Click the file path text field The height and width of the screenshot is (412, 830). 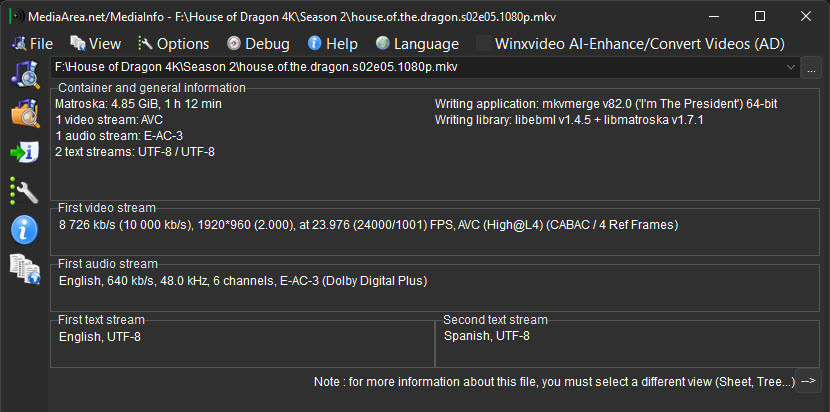pyautogui.click(x=420, y=67)
